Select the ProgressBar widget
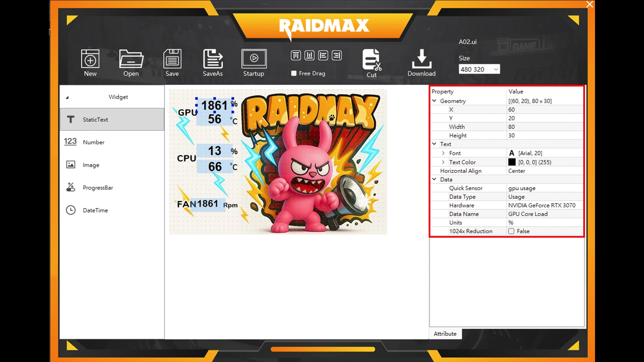The width and height of the screenshot is (644, 362). (x=98, y=188)
